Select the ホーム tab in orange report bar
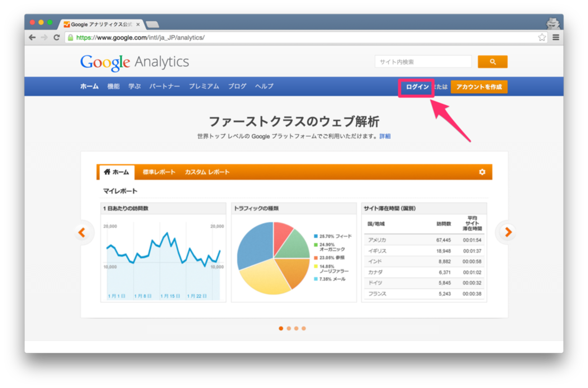Screen dimensions: 588x388 [x=116, y=172]
